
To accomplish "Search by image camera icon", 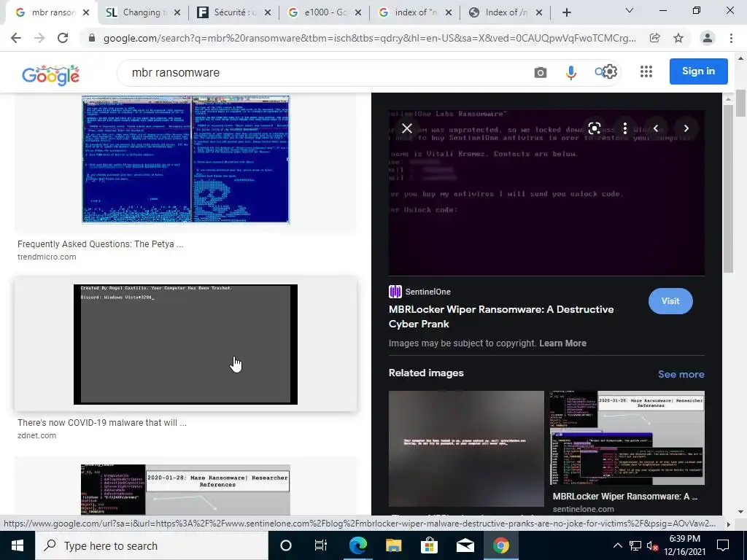I will (x=541, y=72).
